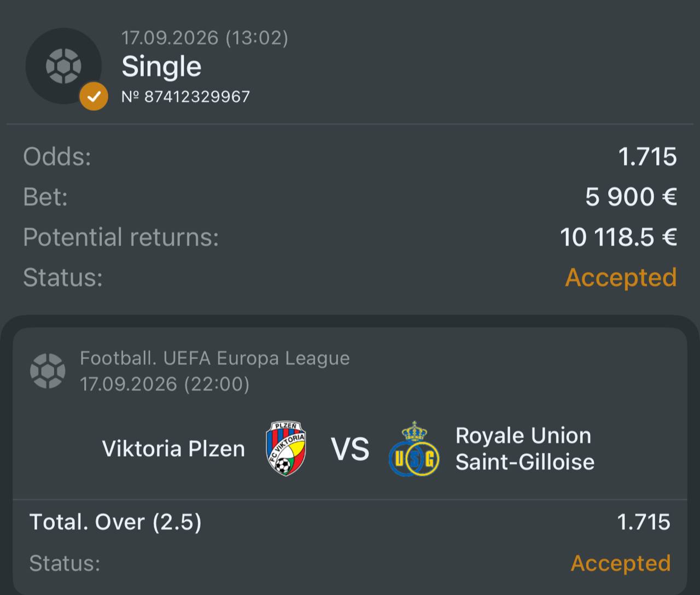Tap the small football icon beside league
The height and width of the screenshot is (595, 700).
[48, 371]
